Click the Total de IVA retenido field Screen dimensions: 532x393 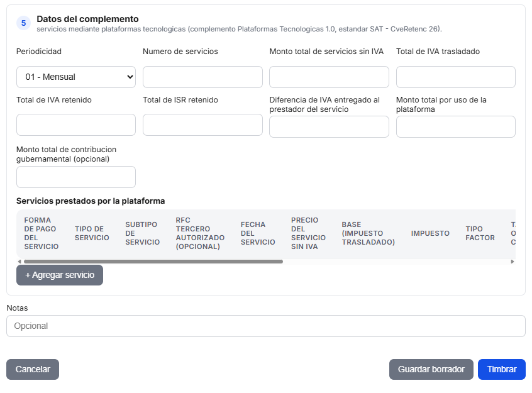point(76,125)
